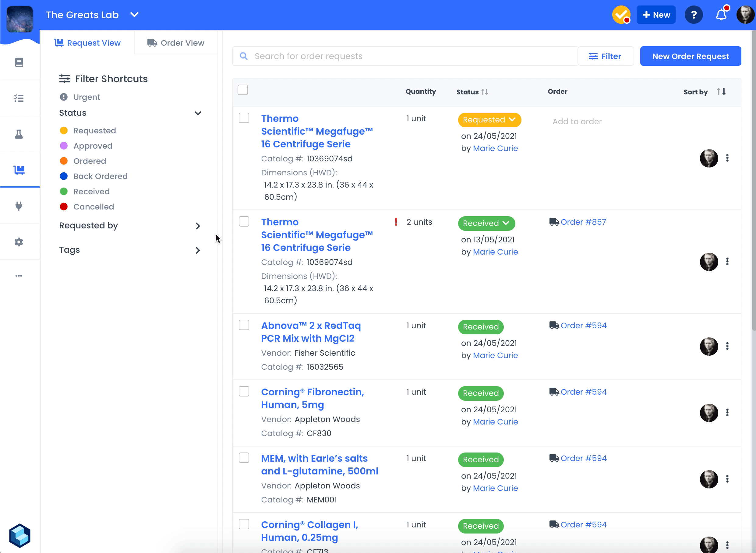
Task: Open the notebook icon in left sidebar
Action: tap(19, 62)
